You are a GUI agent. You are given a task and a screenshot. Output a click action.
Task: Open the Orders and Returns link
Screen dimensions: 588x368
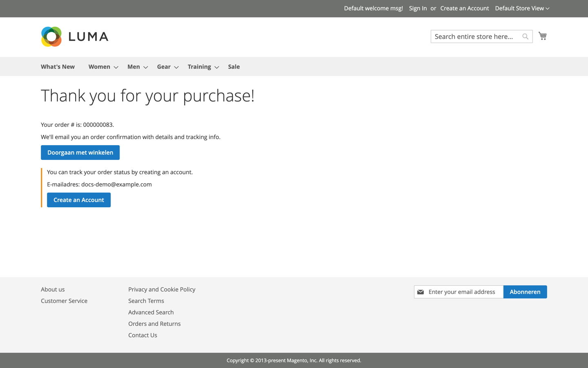coord(154,324)
